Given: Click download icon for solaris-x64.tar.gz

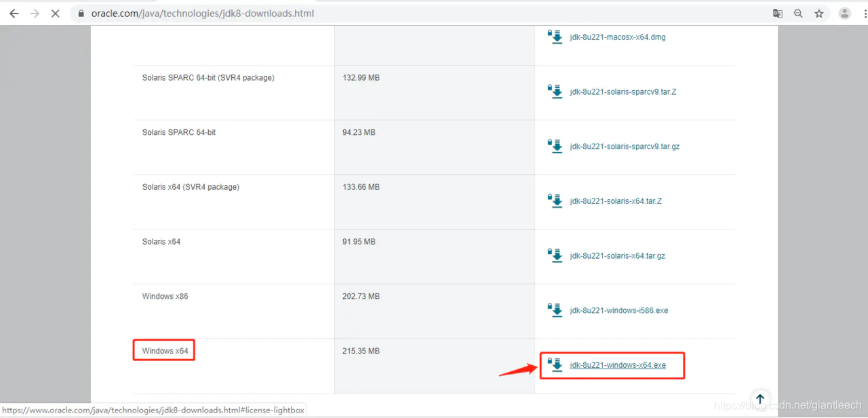Looking at the screenshot, I should tap(555, 255).
